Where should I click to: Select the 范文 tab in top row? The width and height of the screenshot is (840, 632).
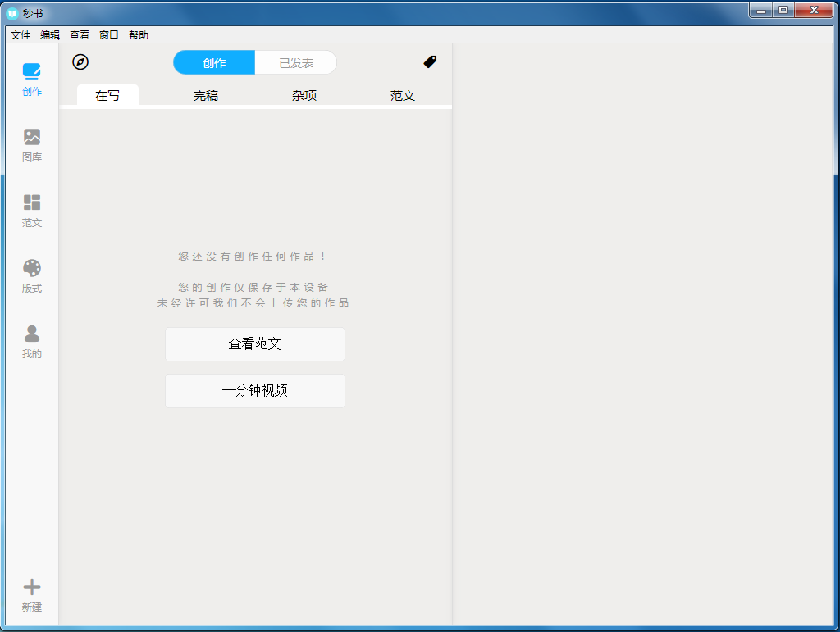coord(402,95)
